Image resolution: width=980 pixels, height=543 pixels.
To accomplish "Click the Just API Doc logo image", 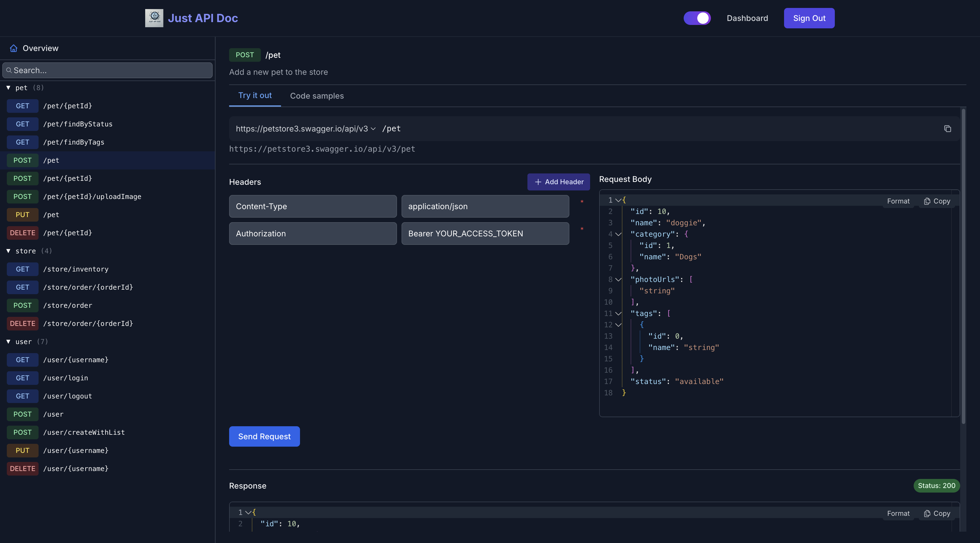I will click(154, 18).
